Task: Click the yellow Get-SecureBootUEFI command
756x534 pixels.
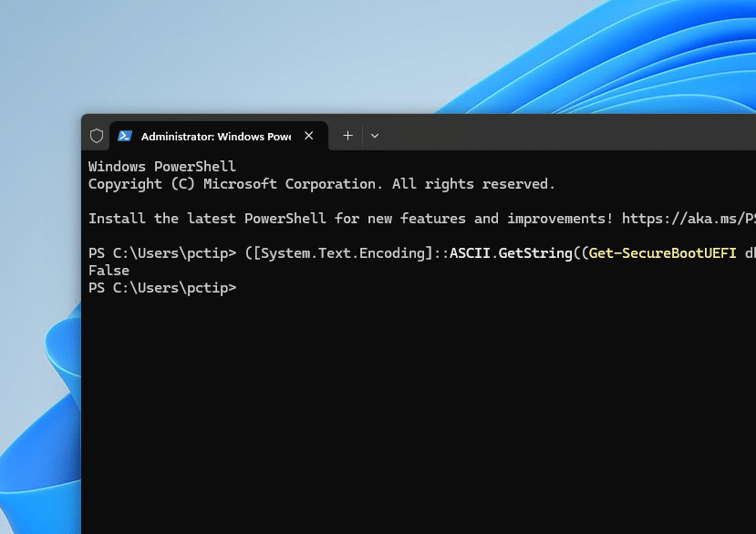Action: pyautogui.click(x=662, y=253)
